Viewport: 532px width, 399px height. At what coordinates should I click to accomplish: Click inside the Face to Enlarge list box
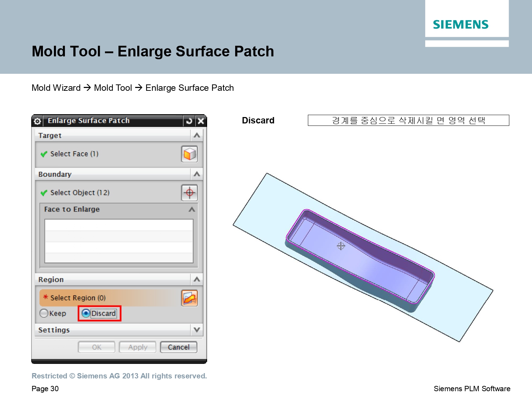[119, 241]
